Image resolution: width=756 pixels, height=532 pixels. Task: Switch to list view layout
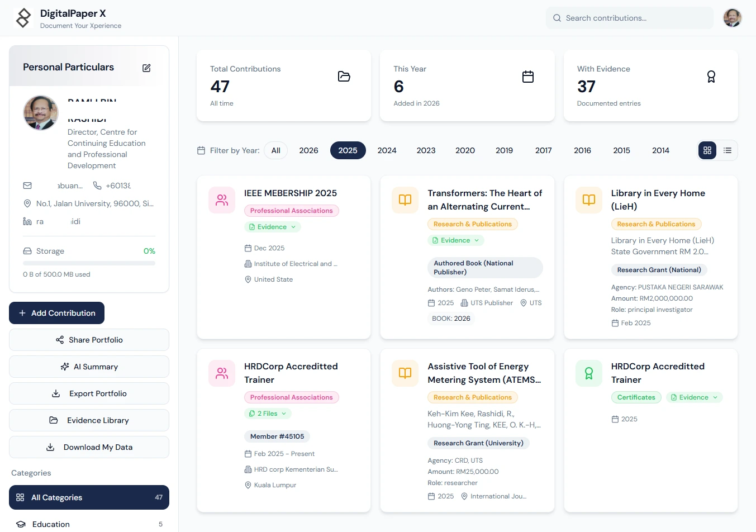tap(728, 150)
